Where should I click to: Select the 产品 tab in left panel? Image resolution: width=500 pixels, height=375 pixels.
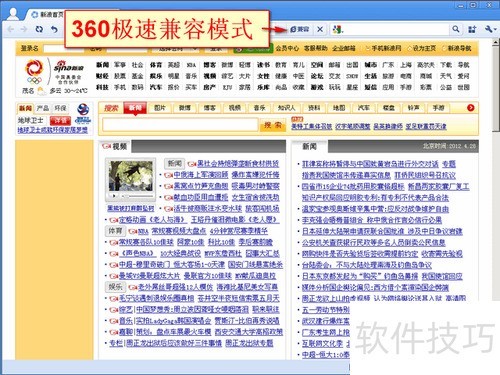(43, 108)
